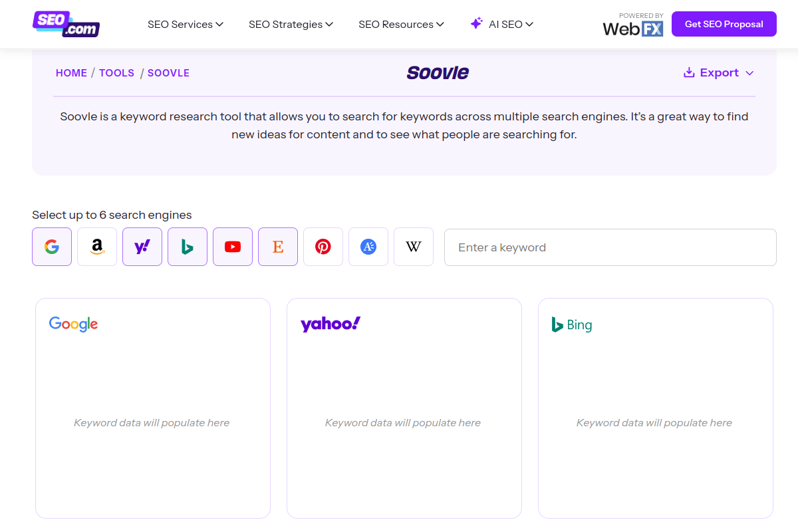Click the Get SEO Proposal button
This screenshot has width=798, height=532.
pyautogui.click(x=724, y=23)
